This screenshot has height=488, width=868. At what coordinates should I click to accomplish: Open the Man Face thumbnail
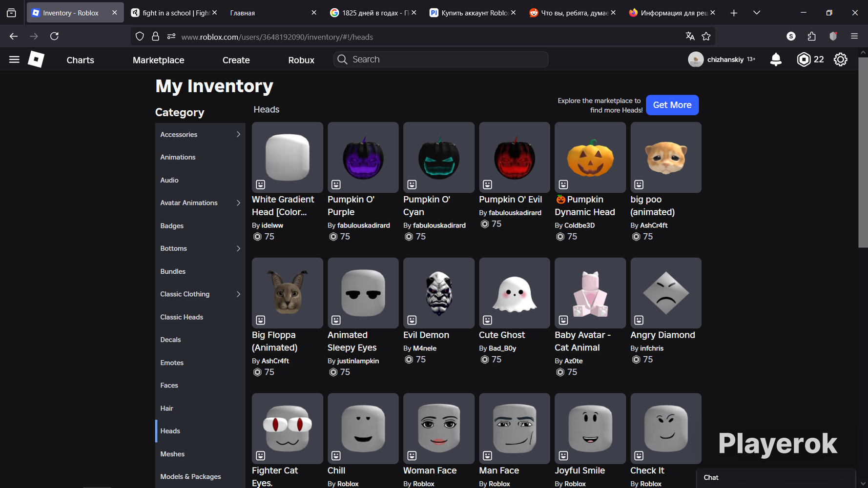pos(515,428)
